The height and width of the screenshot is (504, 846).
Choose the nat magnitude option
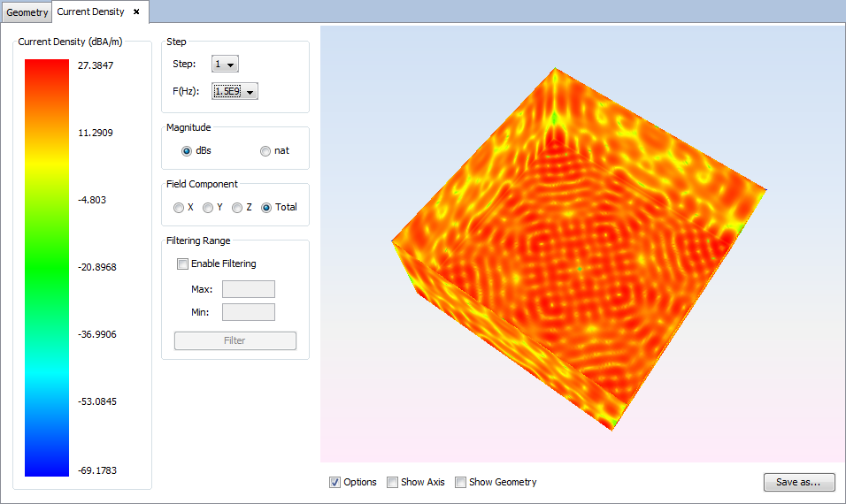pos(265,150)
